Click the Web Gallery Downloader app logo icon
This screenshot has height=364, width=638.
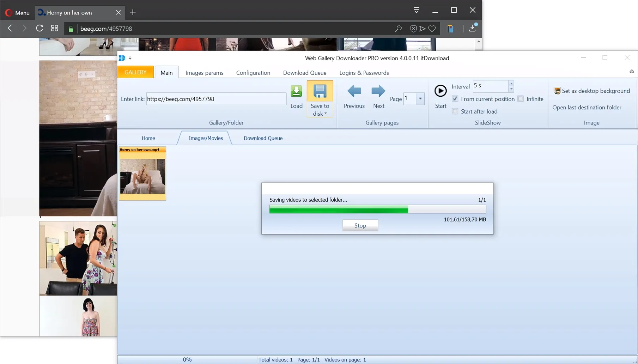coord(122,58)
